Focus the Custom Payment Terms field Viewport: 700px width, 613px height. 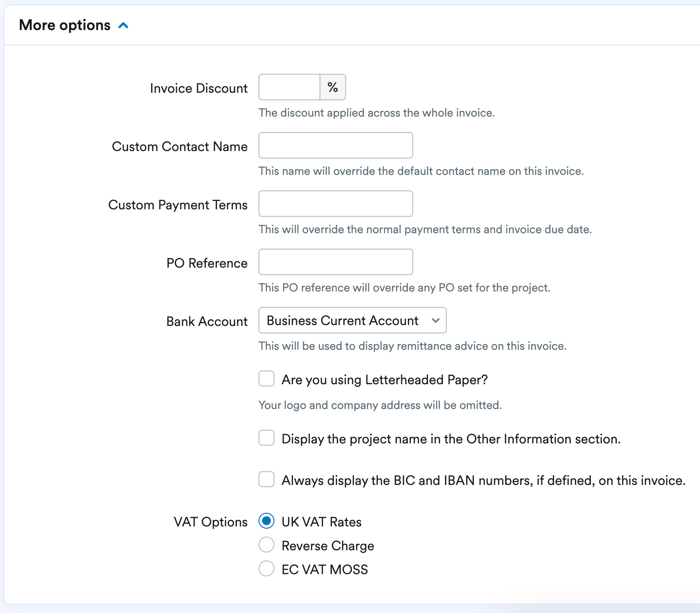pos(336,204)
